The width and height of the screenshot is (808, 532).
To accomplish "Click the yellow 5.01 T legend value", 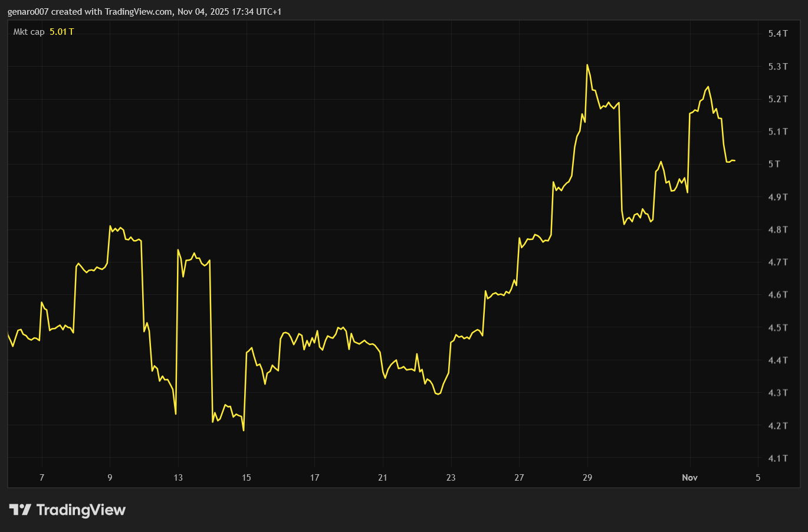I will (x=61, y=32).
